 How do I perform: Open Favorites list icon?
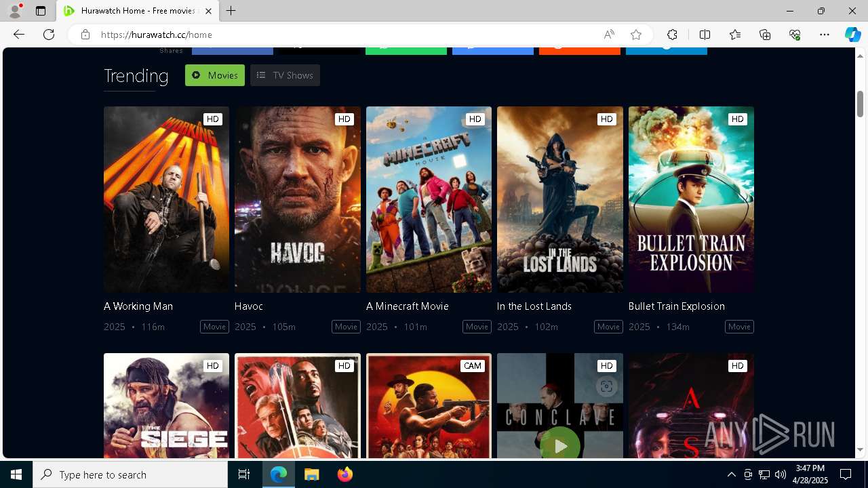coord(735,35)
